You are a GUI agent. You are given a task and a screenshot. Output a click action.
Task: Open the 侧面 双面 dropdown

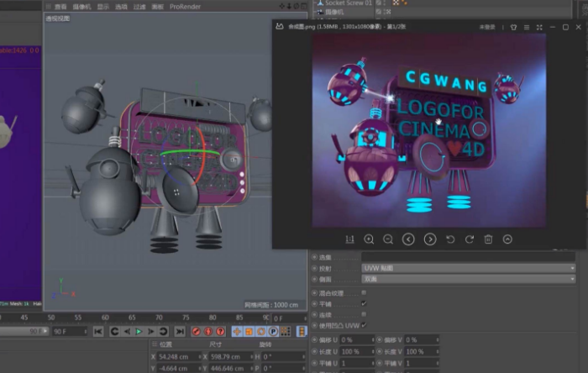468,278
